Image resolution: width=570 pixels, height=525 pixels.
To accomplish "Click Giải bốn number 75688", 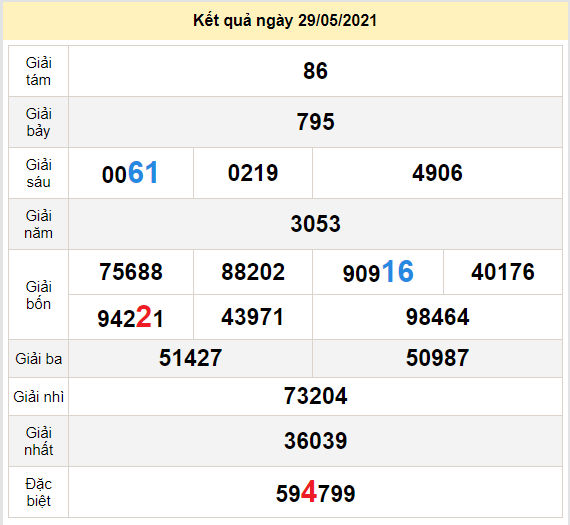I will click(x=131, y=272).
